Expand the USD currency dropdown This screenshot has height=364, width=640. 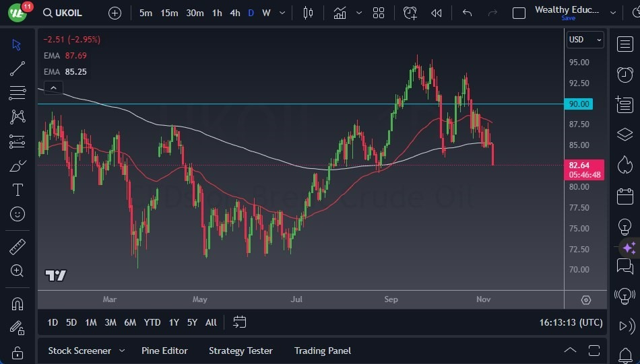(x=585, y=40)
